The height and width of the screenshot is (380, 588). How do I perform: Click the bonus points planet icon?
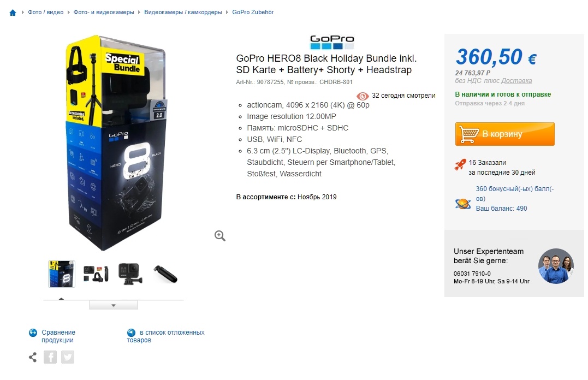[463, 204]
